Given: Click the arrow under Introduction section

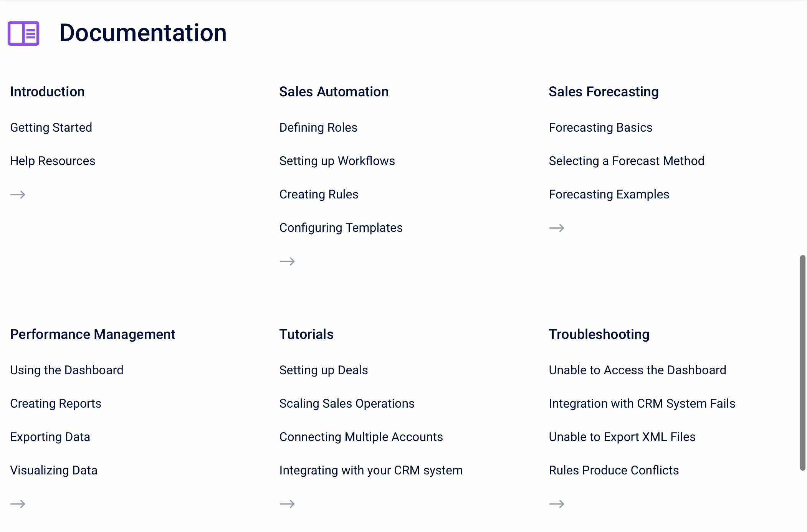Looking at the screenshot, I should pos(18,195).
